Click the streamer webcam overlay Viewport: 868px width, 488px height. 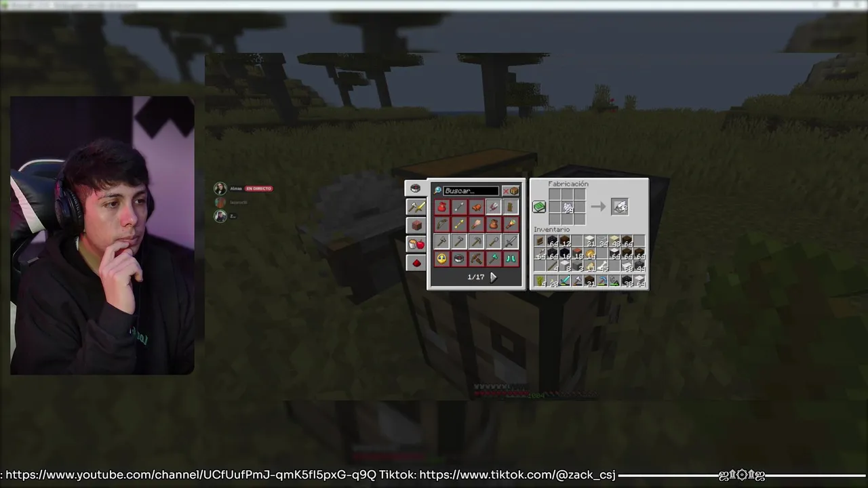(x=102, y=235)
